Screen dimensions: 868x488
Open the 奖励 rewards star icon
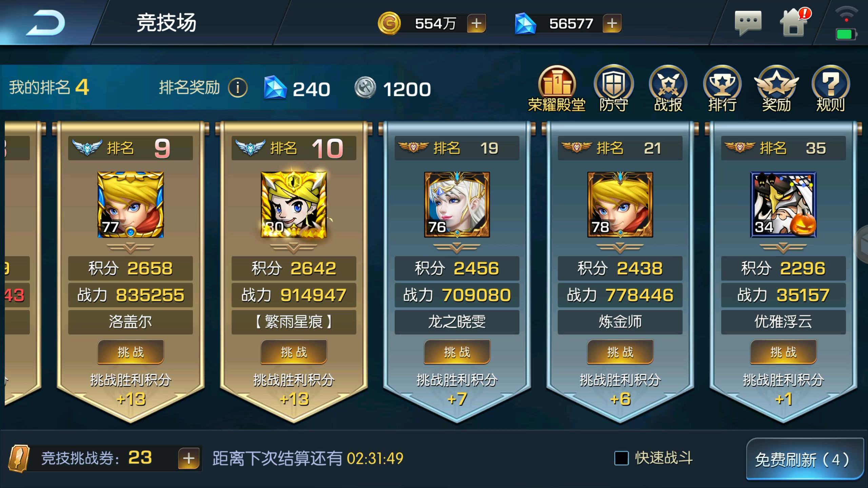click(776, 89)
